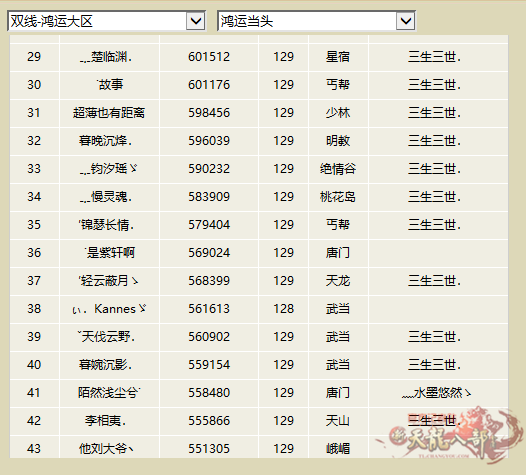Select player name 钧汐瑶
This screenshot has width=526, height=475.
click(109, 169)
